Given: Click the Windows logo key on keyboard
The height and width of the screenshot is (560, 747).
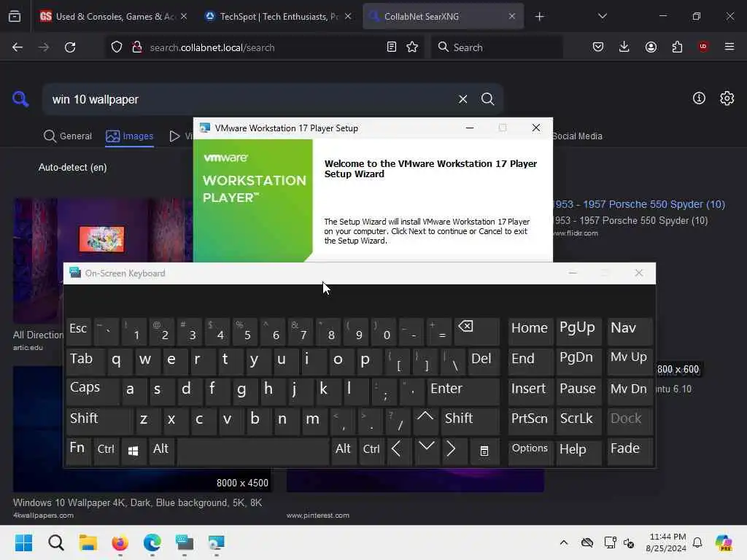Looking at the screenshot, I should click(133, 451).
